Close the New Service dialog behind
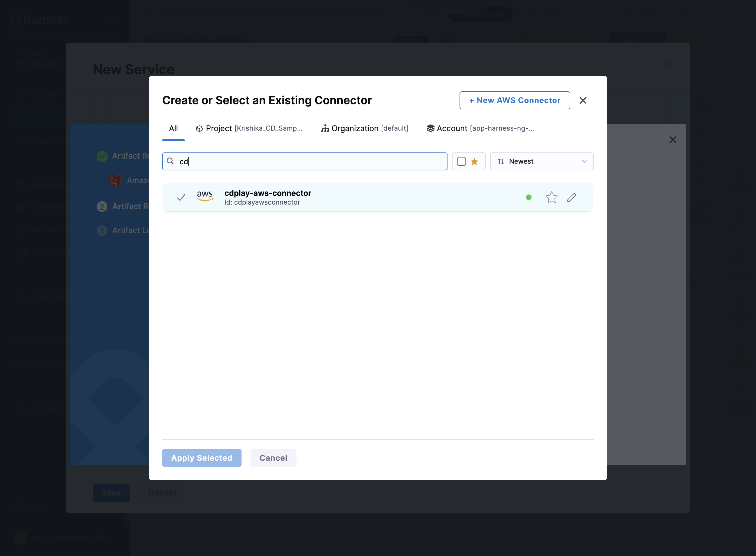756x556 pixels. (668, 63)
